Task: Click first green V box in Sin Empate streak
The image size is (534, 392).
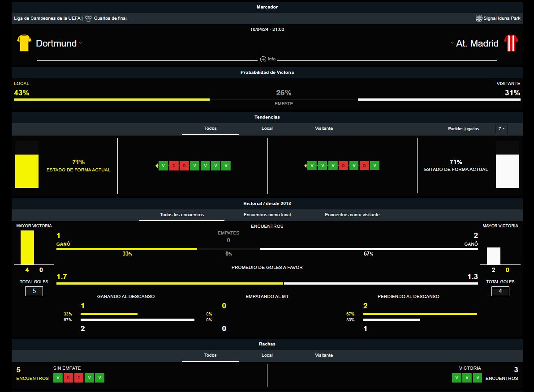Action: 58,378
